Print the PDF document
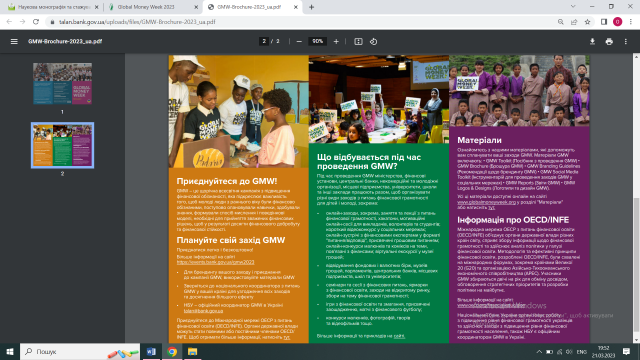 pyautogui.click(x=609, y=41)
